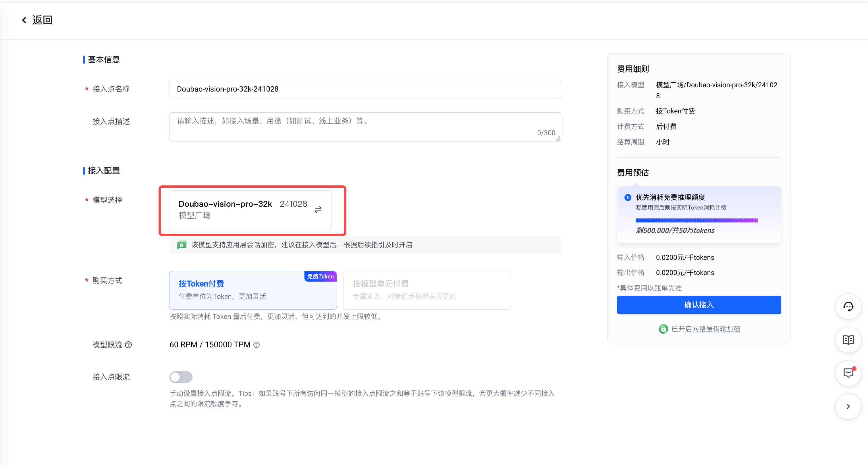
Task: Click the 确认接入 button
Action: (699, 305)
